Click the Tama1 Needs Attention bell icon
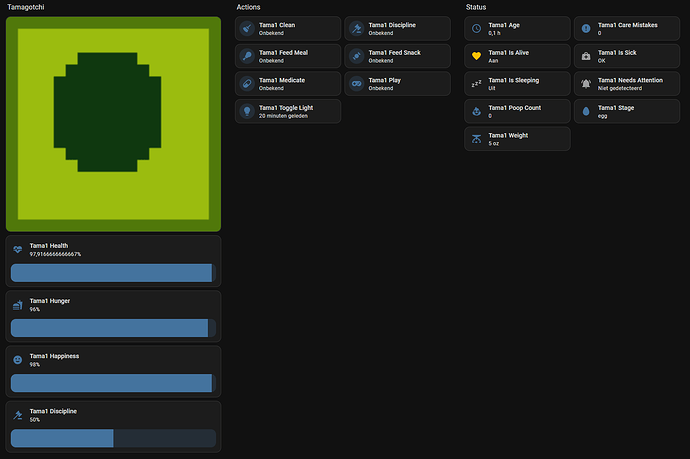 tap(586, 84)
